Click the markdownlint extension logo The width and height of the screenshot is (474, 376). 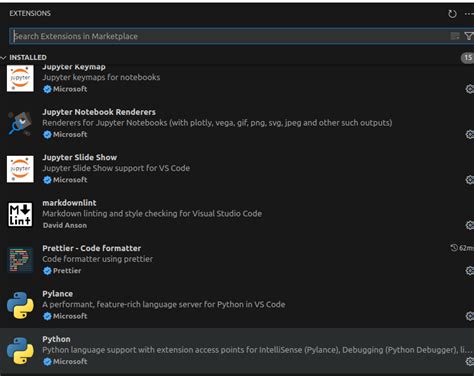click(20, 214)
